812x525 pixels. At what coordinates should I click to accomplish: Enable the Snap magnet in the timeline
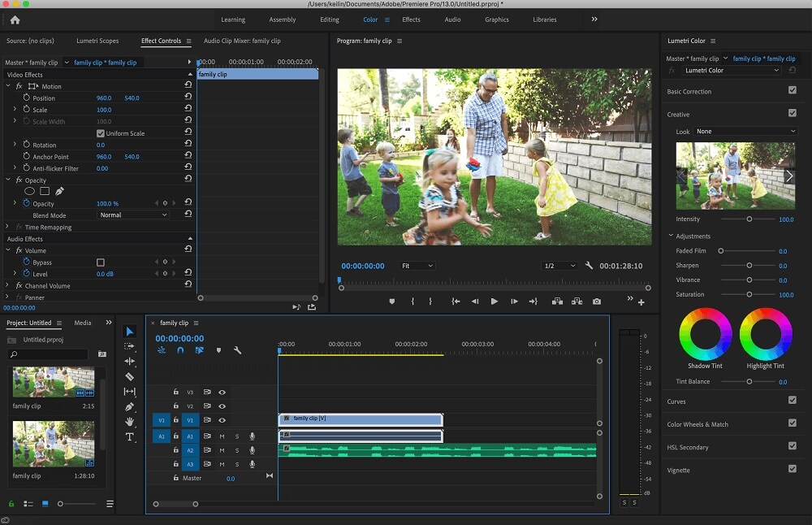coord(179,350)
